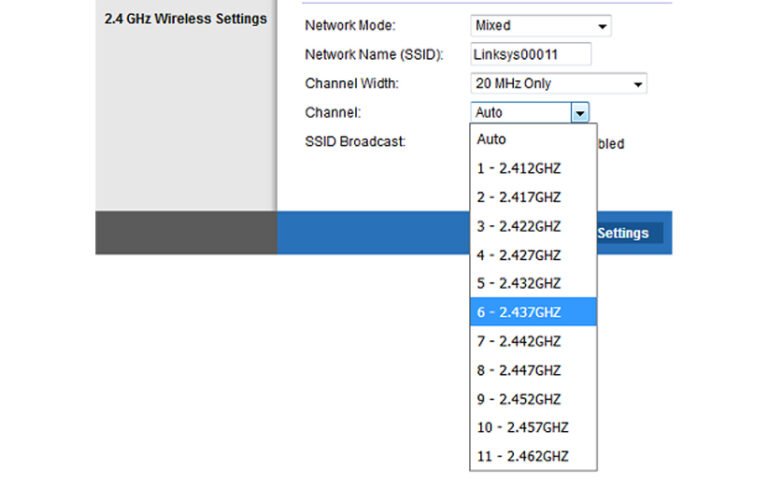Click the Network Name (SSID) field

530,55
